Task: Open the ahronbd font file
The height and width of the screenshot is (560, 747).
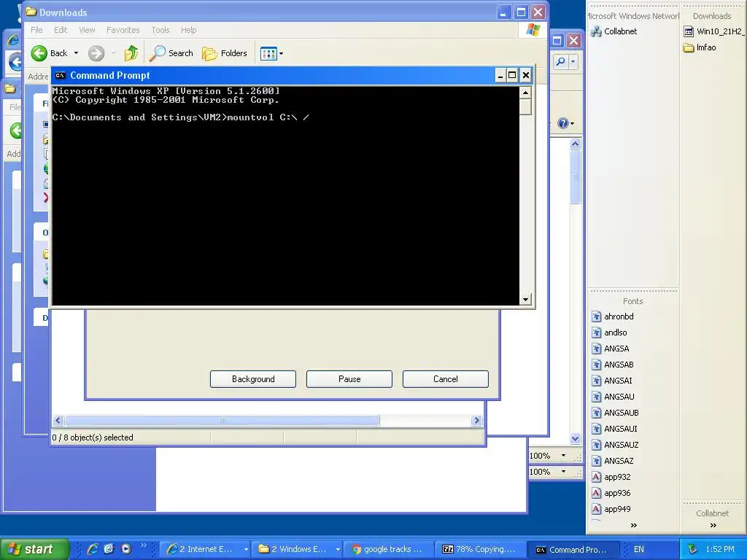Action: 613,316
